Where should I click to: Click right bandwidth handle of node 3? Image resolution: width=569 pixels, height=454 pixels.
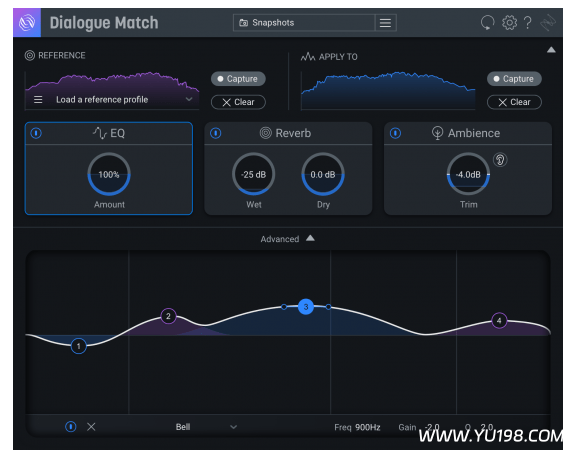coord(328,307)
